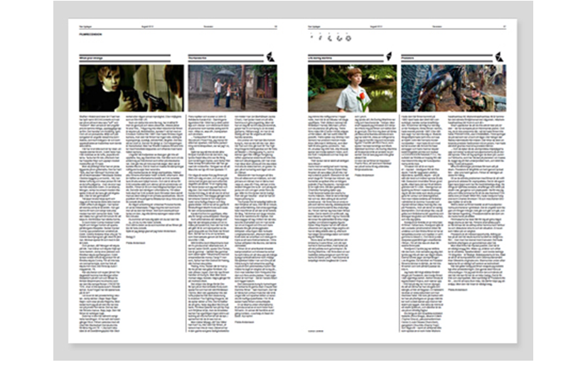Select the red-haired boy with flower photo
588x387 pixels.
click(352, 88)
